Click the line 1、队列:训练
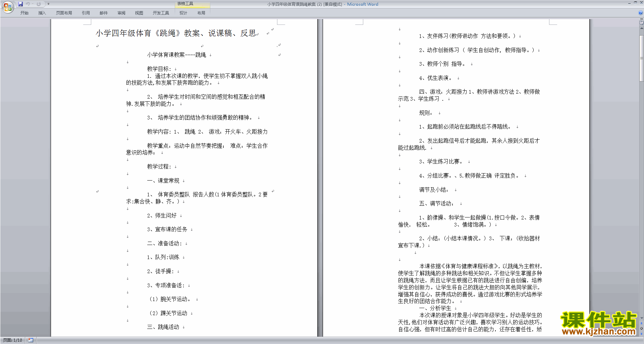This screenshot has width=644, height=344. 163,257
